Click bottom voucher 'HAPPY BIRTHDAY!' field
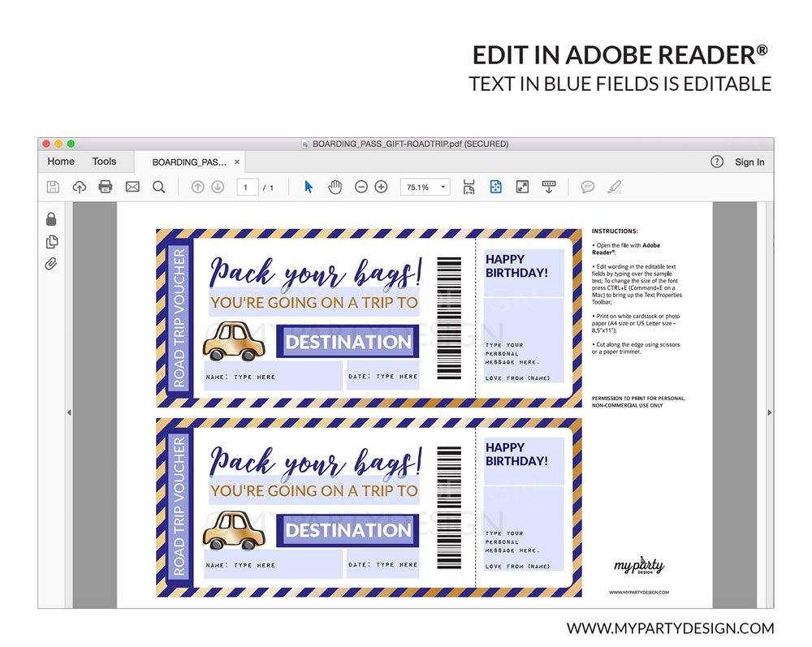812x647 pixels. click(524, 461)
